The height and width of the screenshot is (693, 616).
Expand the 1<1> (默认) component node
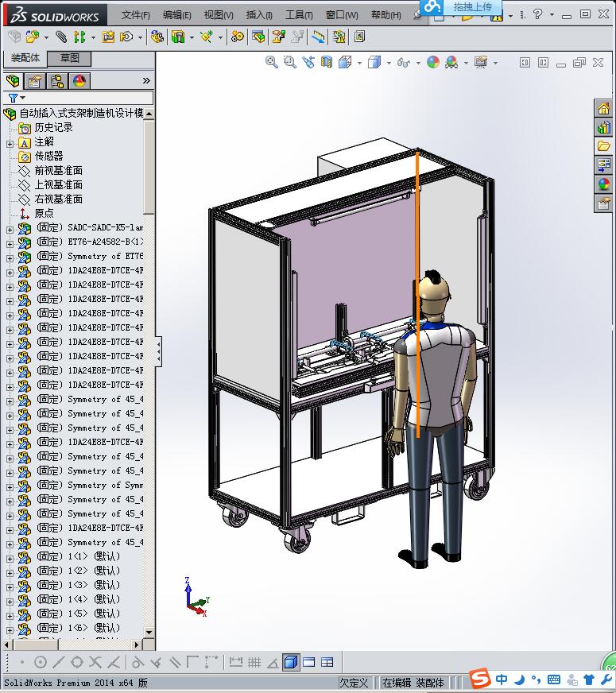click(x=10, y=558)
